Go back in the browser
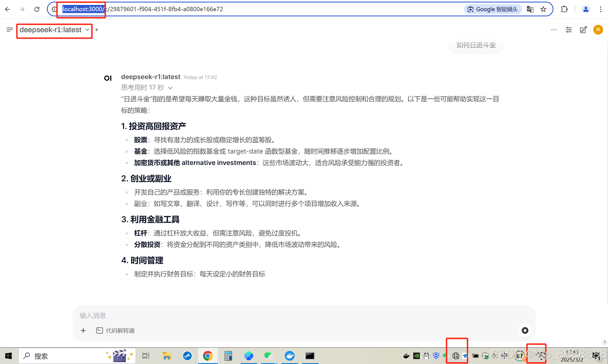The width and height of the screenshot is (608, 364). [x=7, y=9]
